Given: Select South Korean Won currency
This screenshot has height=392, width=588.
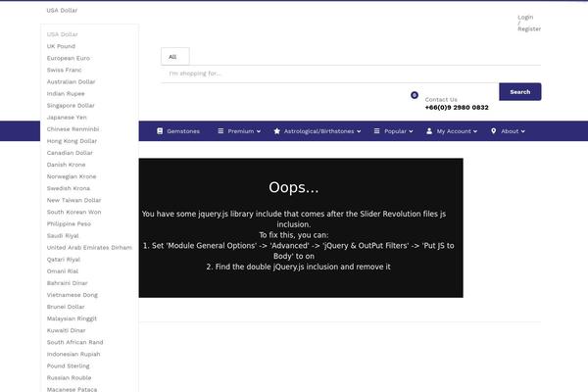Looking at the screenshot, I should [x=73, y=212].
